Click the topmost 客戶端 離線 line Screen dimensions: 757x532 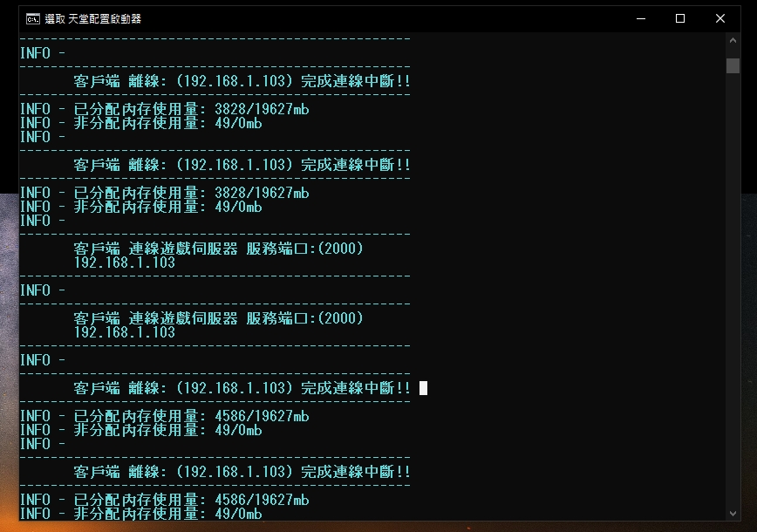coord(242,81)
